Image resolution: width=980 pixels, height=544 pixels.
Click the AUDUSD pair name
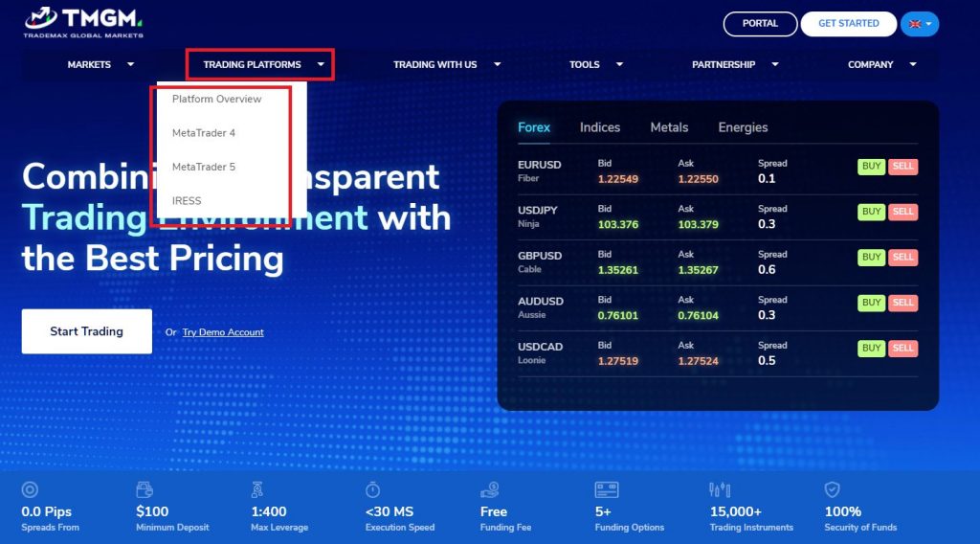coord(541,302)
